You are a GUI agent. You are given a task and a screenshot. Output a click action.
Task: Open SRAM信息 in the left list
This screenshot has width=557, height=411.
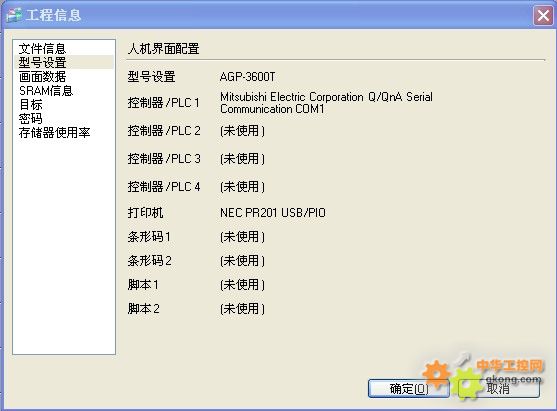click(46, 91)
